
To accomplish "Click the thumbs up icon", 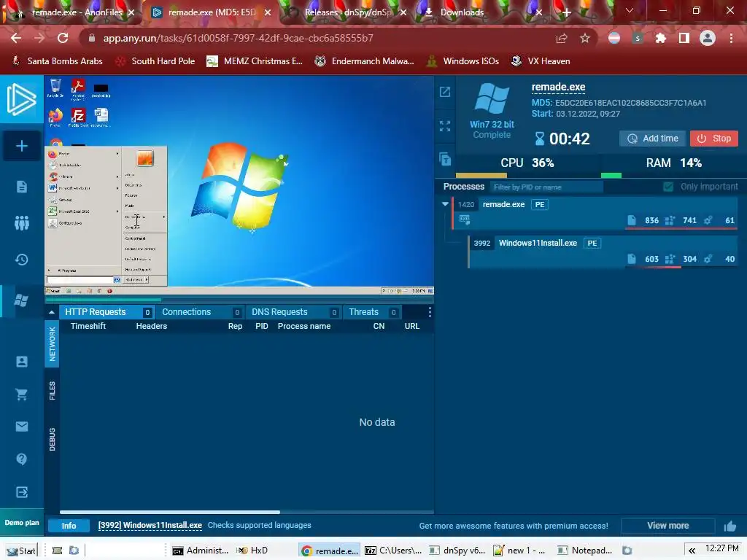I will pyautogui.click(x=729, y=526).
